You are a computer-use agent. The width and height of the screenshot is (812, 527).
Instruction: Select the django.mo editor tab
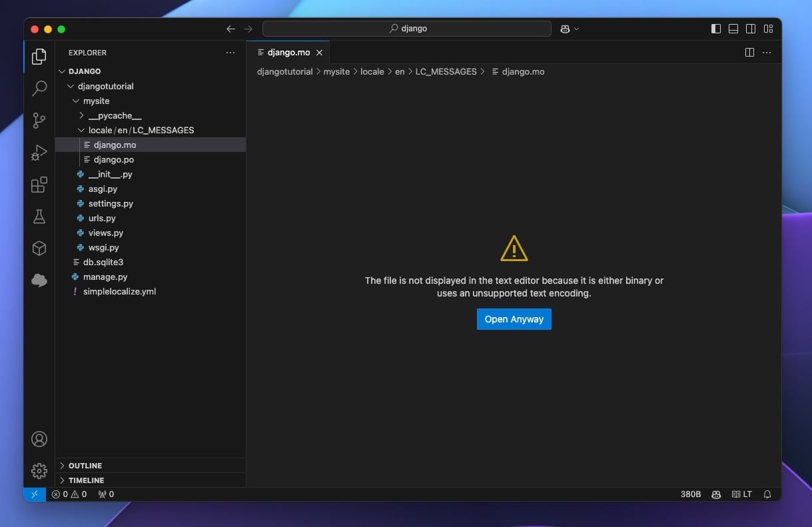coord(288,52)
